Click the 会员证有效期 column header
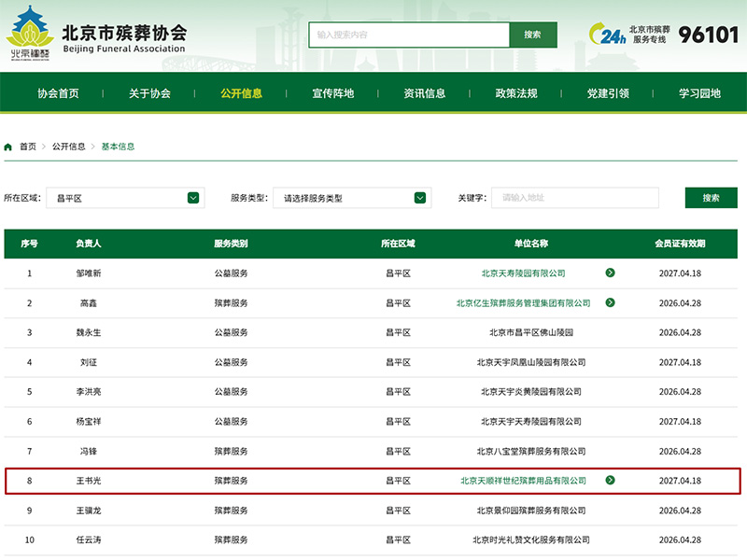Image resolution: width=747 pixels, height=560 pixels. click(x=680, y=244)
